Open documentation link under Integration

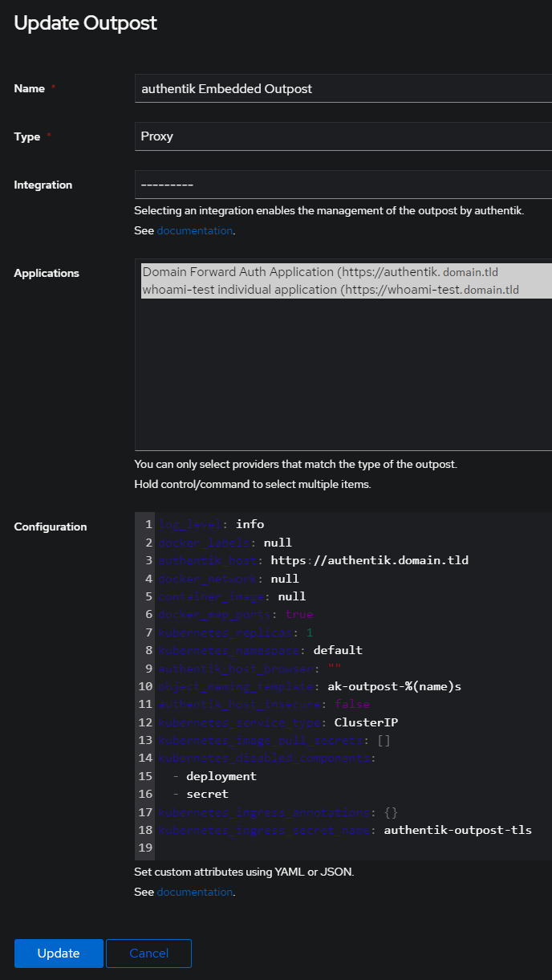tap(194, 230)
